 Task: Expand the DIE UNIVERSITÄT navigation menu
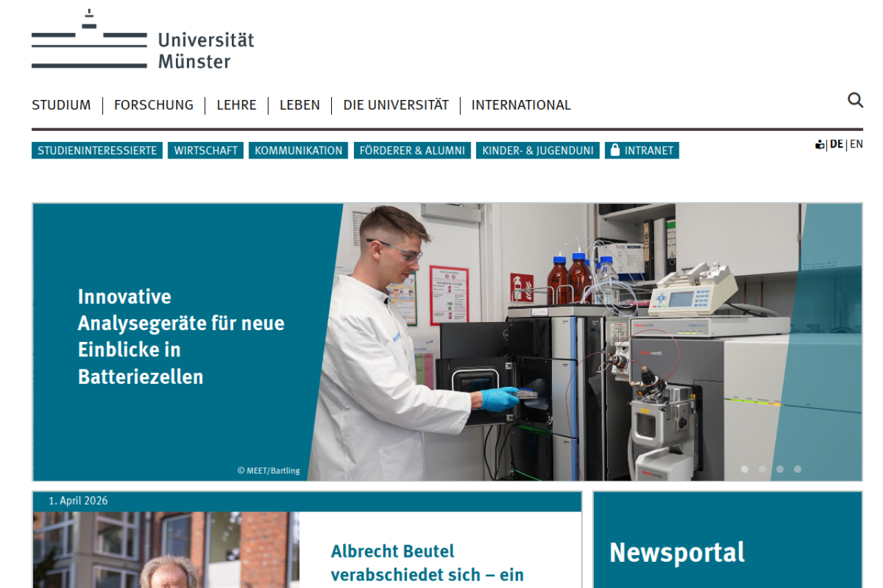[x=396, y=105]
